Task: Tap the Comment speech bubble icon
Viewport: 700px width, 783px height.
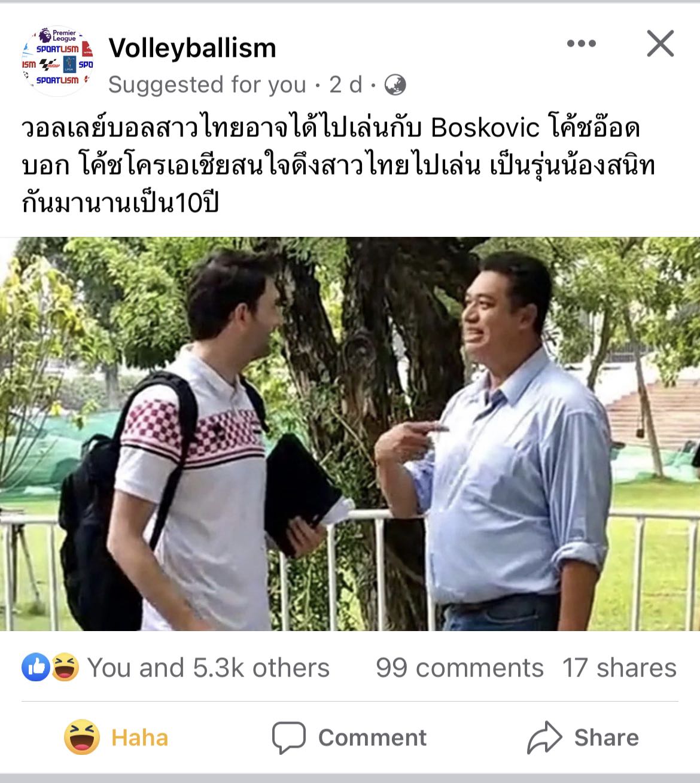Action: coord(289,738)
